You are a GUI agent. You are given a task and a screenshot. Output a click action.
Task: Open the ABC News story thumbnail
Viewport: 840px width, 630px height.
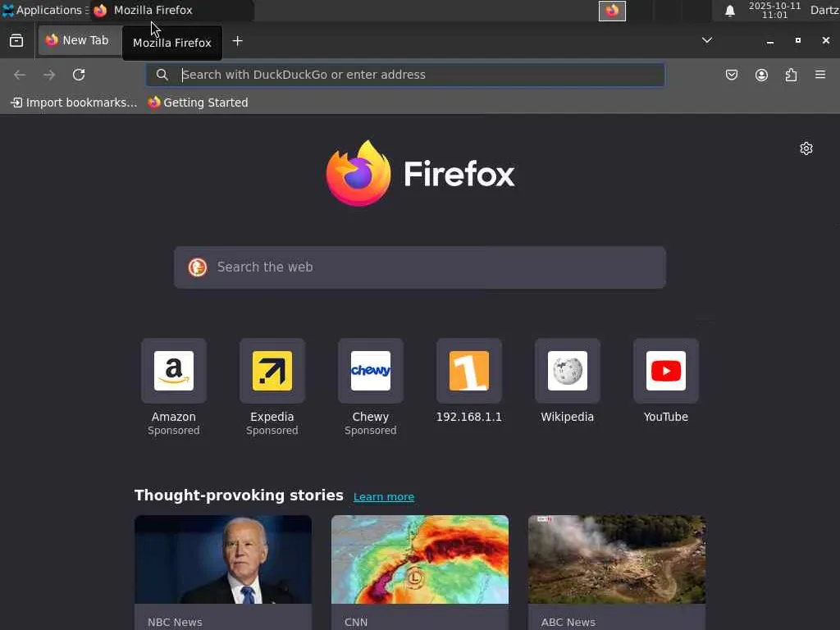617,559
